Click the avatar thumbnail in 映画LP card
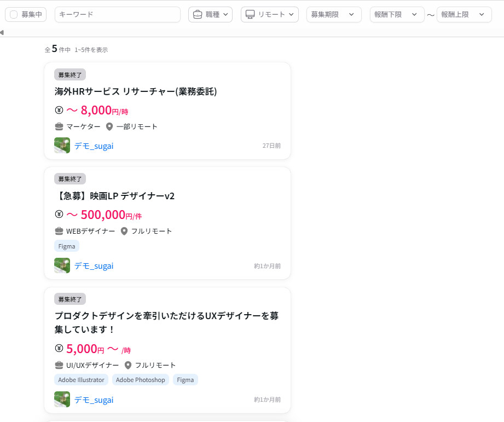504x422 pixels. coord(62,265)
